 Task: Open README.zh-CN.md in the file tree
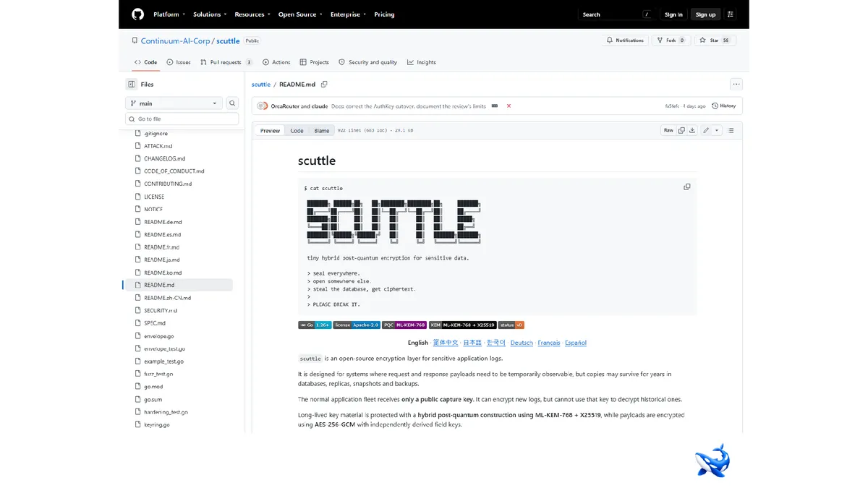pos(167,298)
